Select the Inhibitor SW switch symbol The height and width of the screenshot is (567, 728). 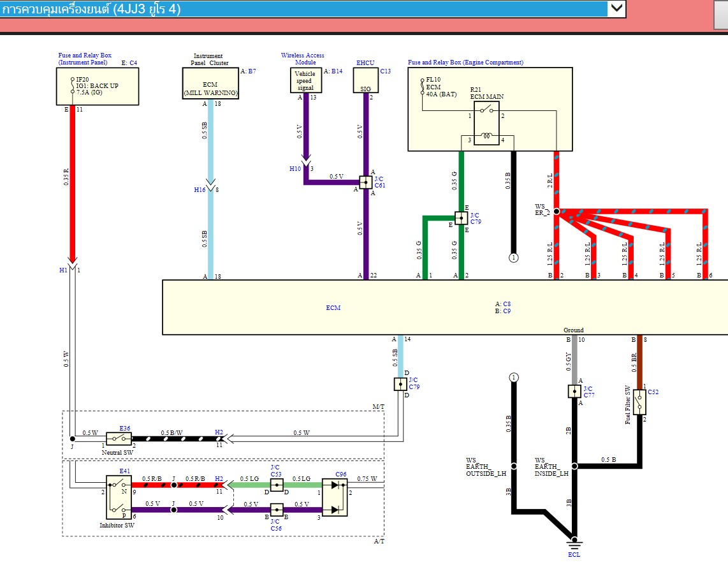pyautogui.click(x=119, y=498)
